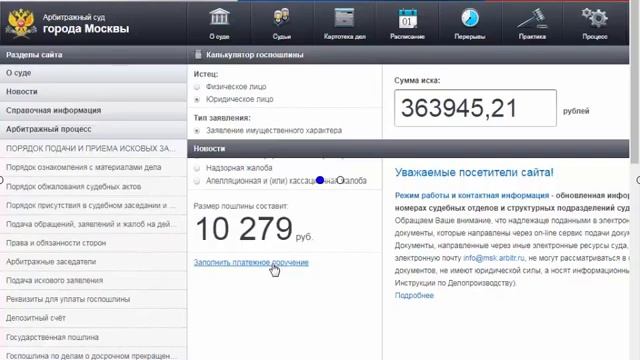Open 'Депозитный счет' sidebar item
Screen dimensions: 640x360
[x=93, y=318]
